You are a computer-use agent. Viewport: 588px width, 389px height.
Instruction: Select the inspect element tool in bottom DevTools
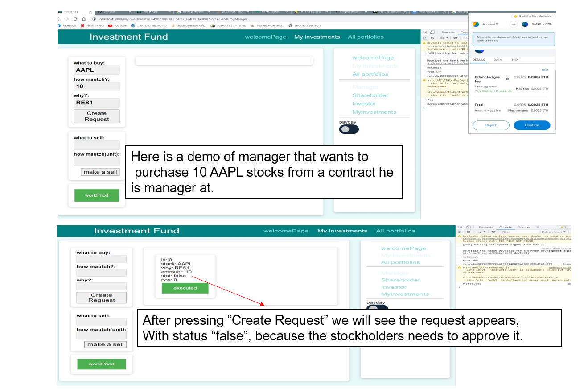point(461,227)
